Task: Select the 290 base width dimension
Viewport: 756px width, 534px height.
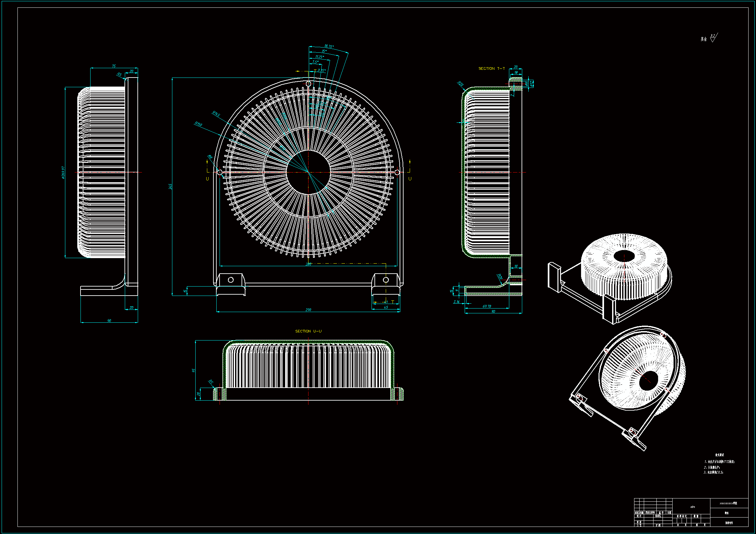Action: click(x=308, y=310)
